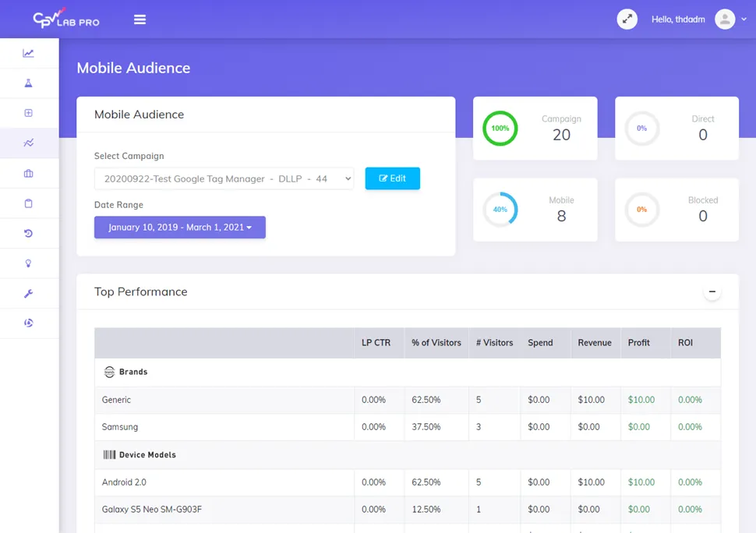Click the flask icon in sidebar
756x533 pixels.
pyautogui.click(x=28, y=83)
